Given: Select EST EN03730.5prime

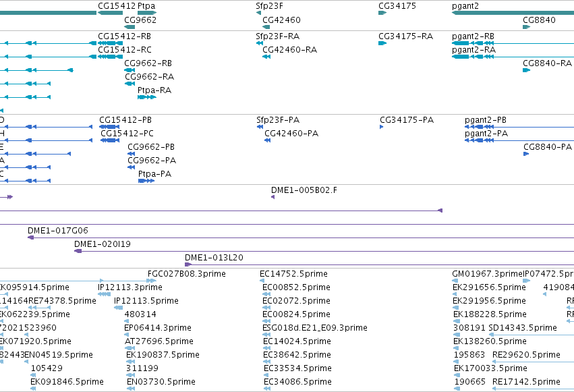Looking at the screenshot, I should point(161,382).
